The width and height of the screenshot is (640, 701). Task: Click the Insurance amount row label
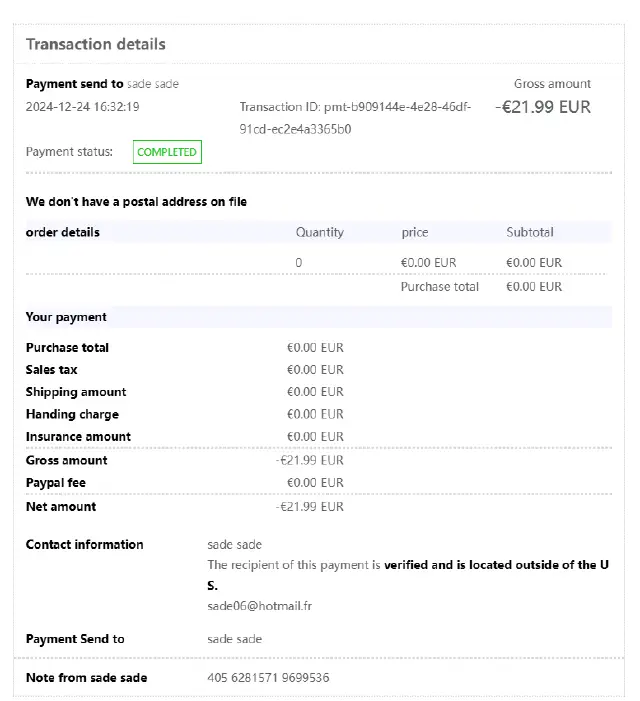78,437
